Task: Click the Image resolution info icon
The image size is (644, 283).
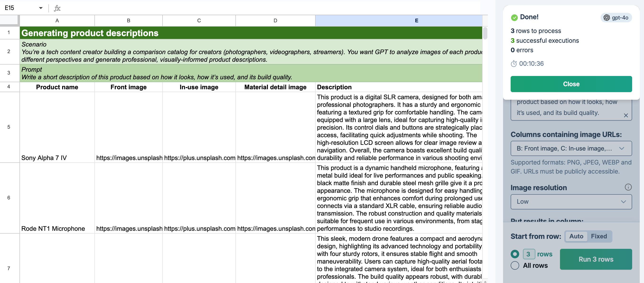Action: pyautogui.click(x=628, y=187)
